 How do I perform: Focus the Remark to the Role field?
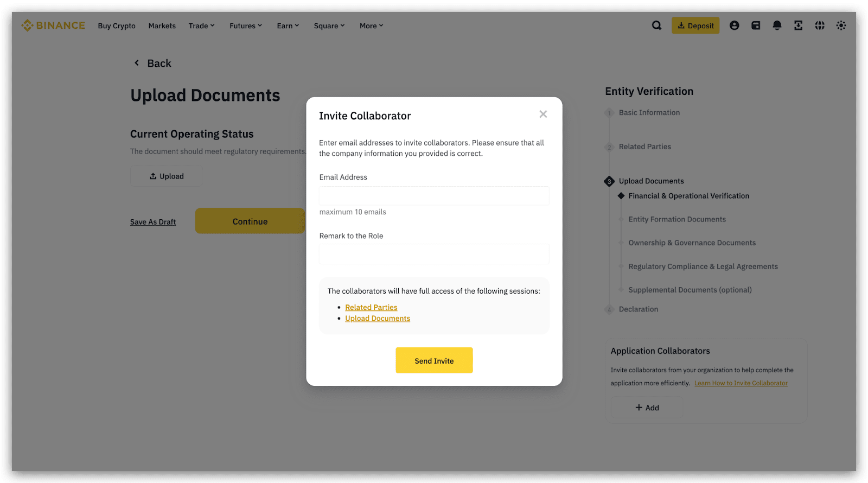pos(434,254)
